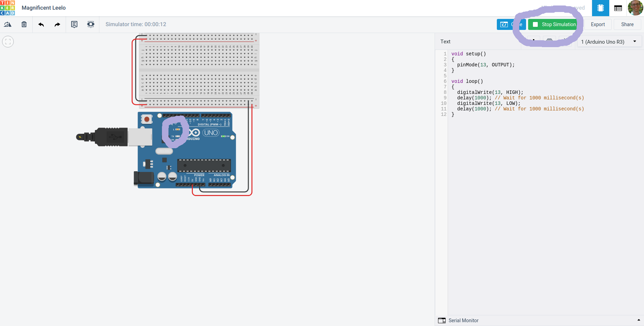Open the Tinkercad logo home link
Viewport: 644px width, 326px height.
[x=8, y=8]
